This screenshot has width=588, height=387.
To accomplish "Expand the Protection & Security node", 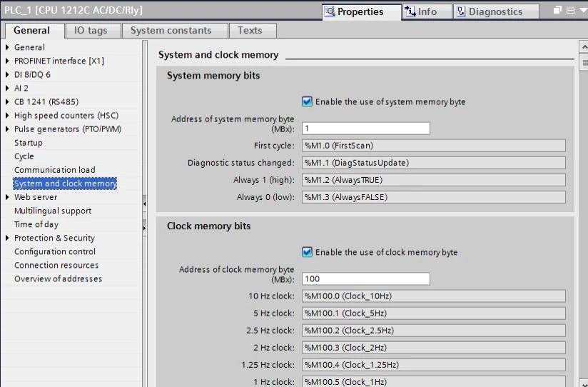I will point(8,238).
